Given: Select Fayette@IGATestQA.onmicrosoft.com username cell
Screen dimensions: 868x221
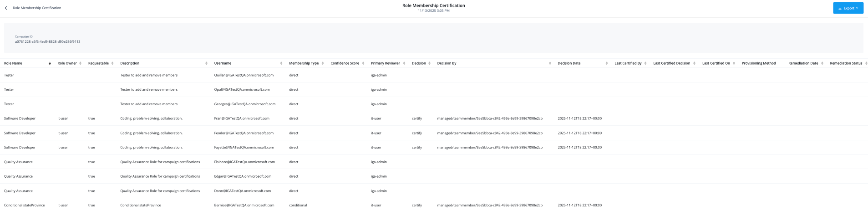Looking at the screenshot, I should pyautogui.click(x=244, y=148).
